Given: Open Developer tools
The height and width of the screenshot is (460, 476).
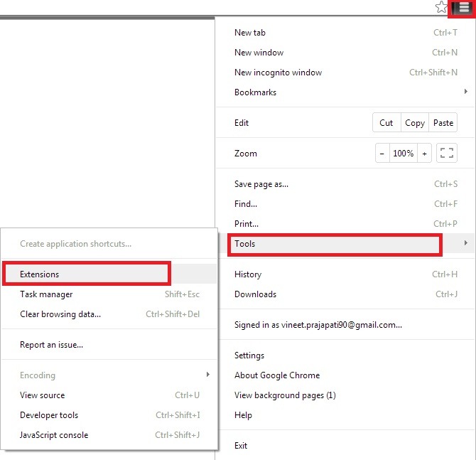Looking at the screenshot, I should [x=49, y=415].
